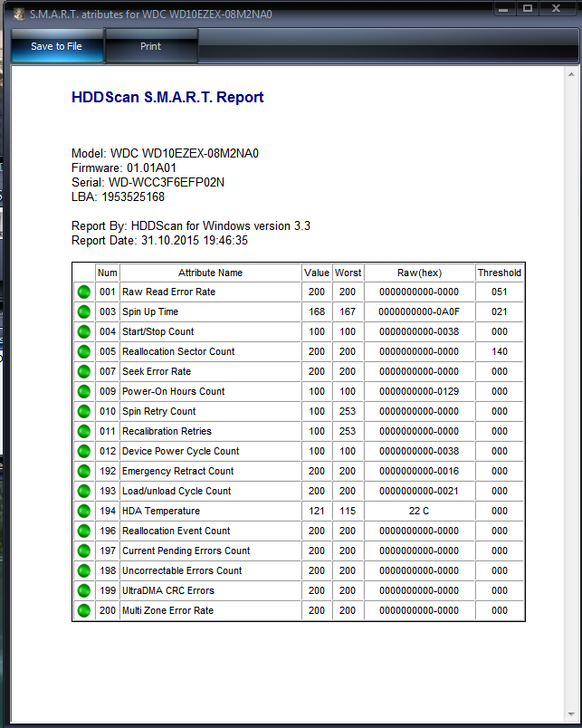The width and height of the screenshot is (582, 728).
Task: Click the HDDScan app icon in title bar
Action: pyautogui.click(x=19, y=14)
